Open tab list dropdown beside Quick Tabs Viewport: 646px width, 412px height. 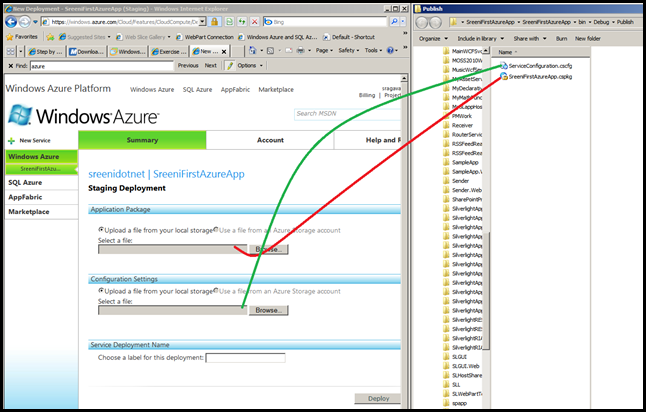21,52
